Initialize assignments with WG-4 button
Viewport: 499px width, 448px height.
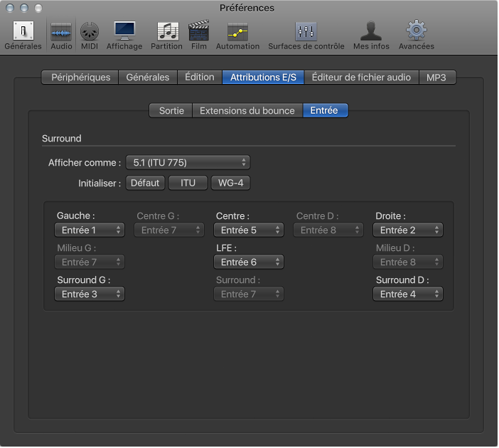coord(230,183)
